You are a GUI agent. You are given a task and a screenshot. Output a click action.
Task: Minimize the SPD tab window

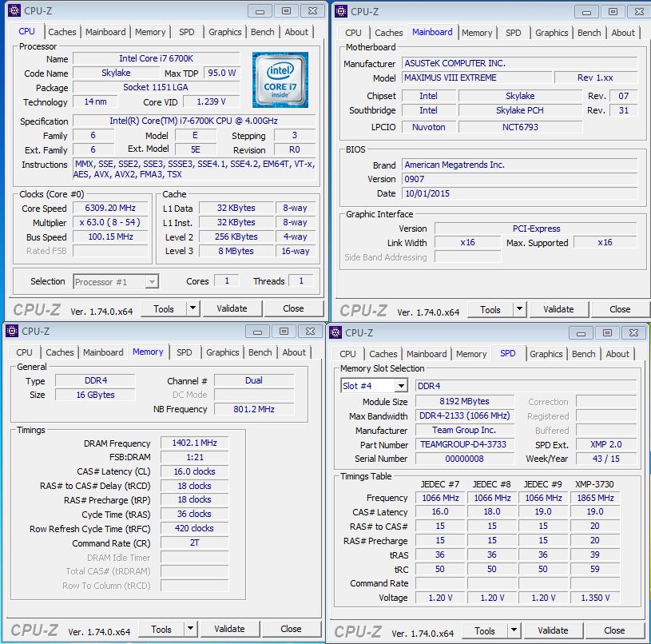click(x=582, y=333)
